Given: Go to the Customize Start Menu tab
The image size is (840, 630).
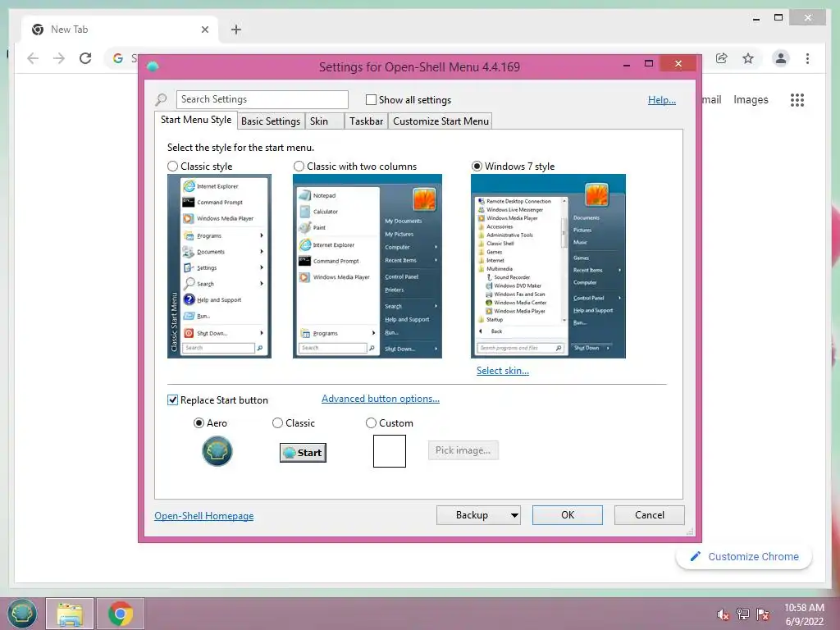Looking at the screenshot, I should [441, 121].
